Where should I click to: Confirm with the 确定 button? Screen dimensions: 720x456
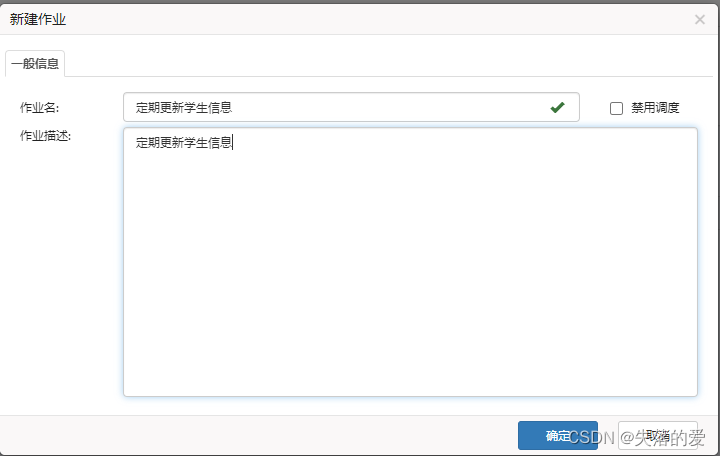pyautogui.click(x=557, y=435)
